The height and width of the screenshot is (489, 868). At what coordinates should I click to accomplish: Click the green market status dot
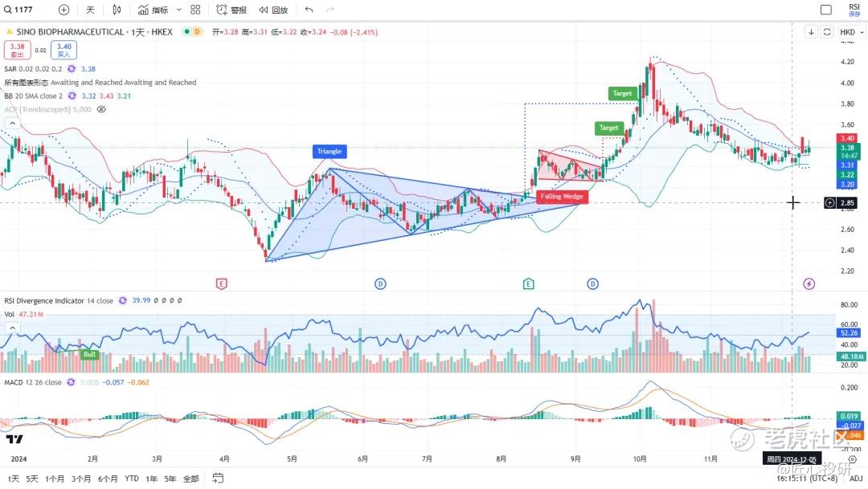tap(186, 31)
